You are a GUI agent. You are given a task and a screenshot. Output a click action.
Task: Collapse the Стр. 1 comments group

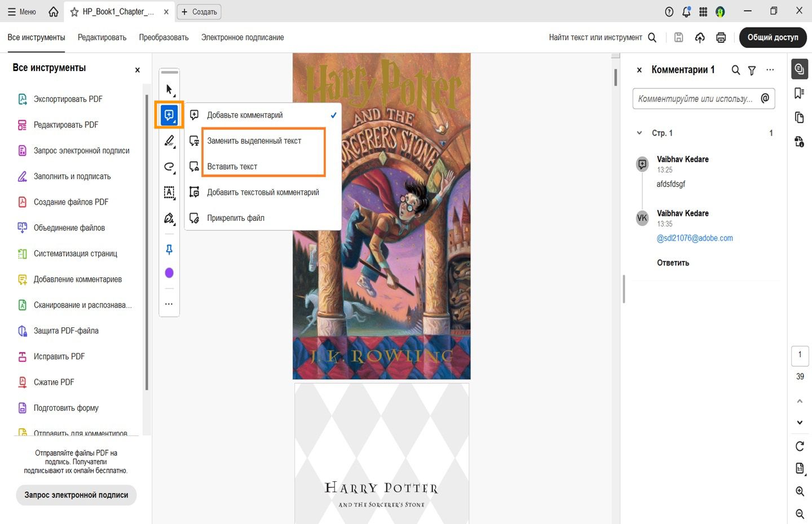tap(639, 133)
